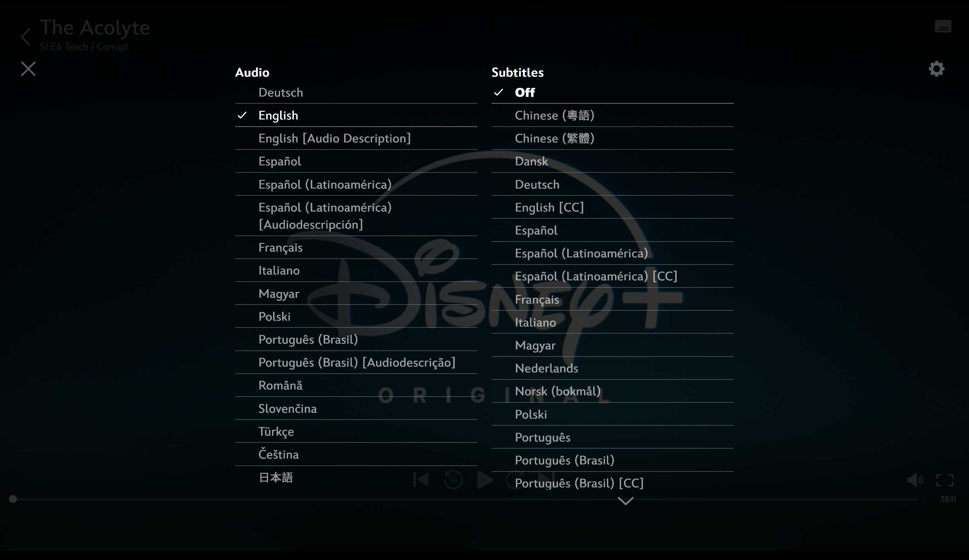The width and height of the screenshot is (969, 560).
Task: Drag the playback progress slider
Action: tap(13, 499)
